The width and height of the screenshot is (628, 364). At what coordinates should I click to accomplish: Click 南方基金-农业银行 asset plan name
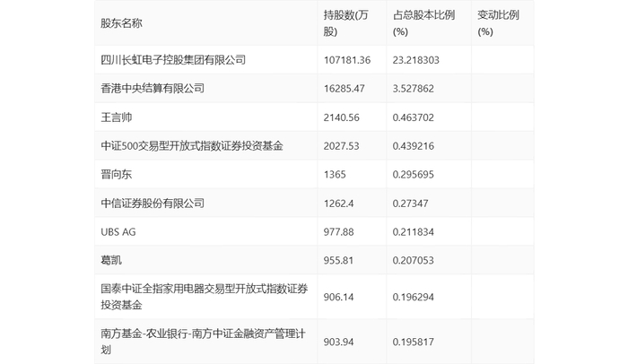[203, 342]
